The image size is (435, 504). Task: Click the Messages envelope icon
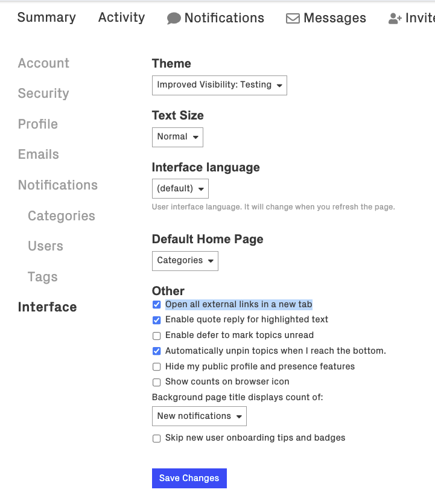[293, 19]
